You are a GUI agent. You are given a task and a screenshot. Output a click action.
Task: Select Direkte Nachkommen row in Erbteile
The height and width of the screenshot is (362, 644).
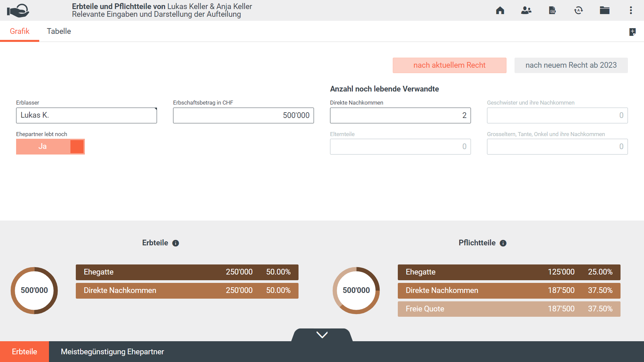[187, 291]
